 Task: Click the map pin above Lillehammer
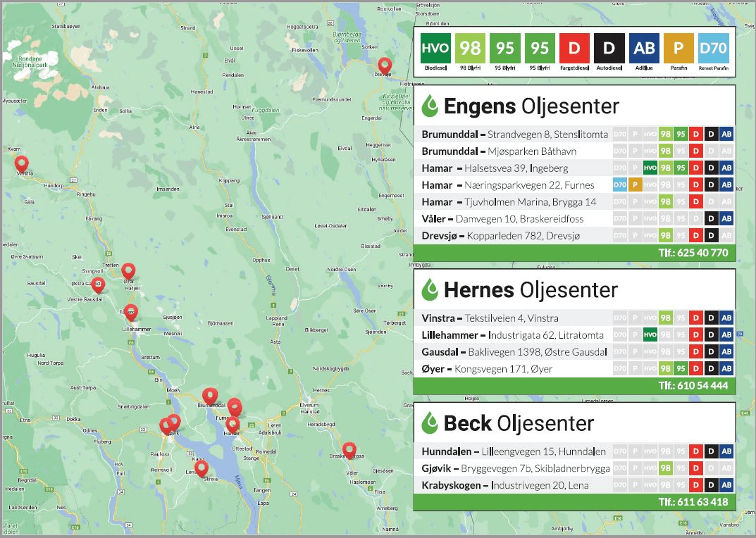click(130, 313)
